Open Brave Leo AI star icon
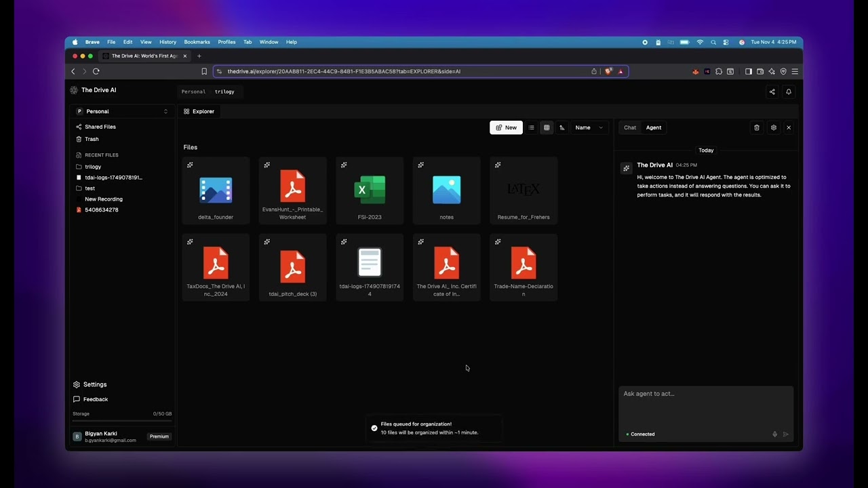 coord(772,71)
